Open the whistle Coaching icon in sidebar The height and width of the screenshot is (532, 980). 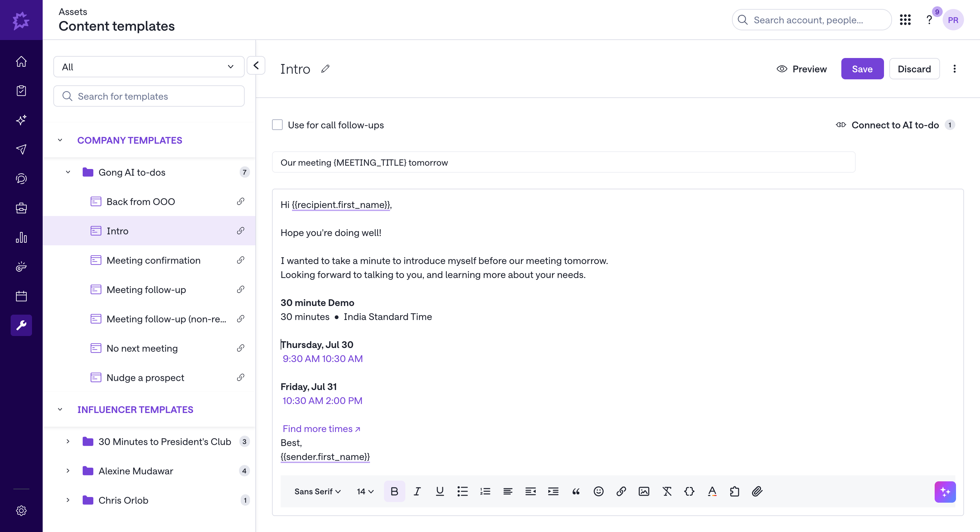click(x=21, y=266)
